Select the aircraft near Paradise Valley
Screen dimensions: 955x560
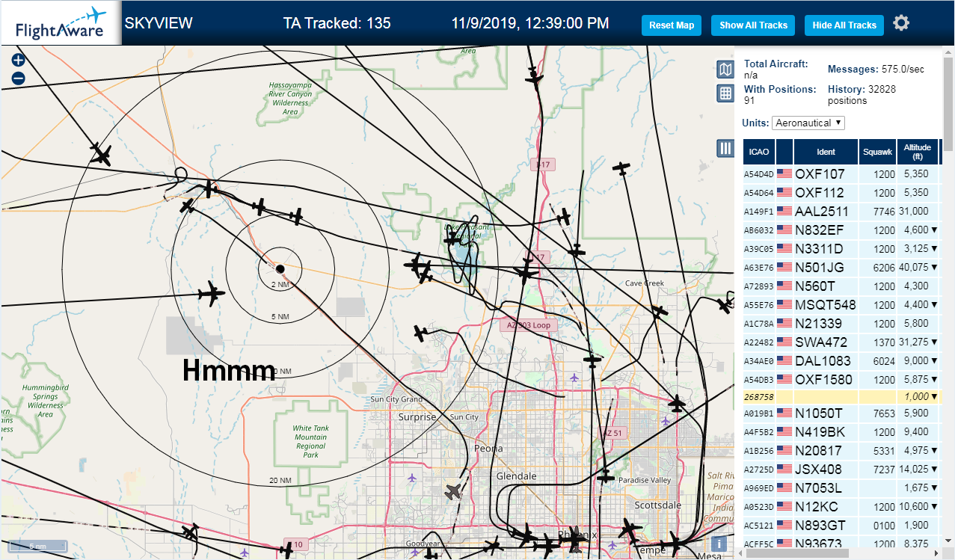click(x=606, y=476)
